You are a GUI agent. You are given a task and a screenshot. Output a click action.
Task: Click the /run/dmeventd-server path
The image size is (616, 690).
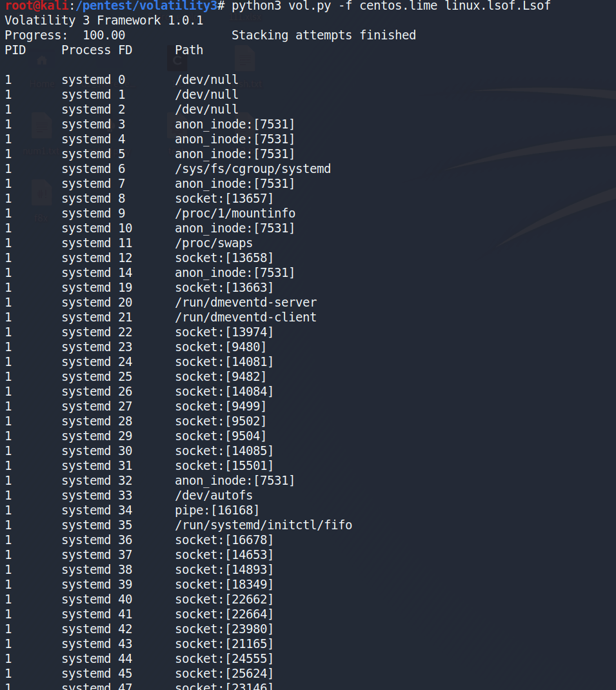pos(246,303)
